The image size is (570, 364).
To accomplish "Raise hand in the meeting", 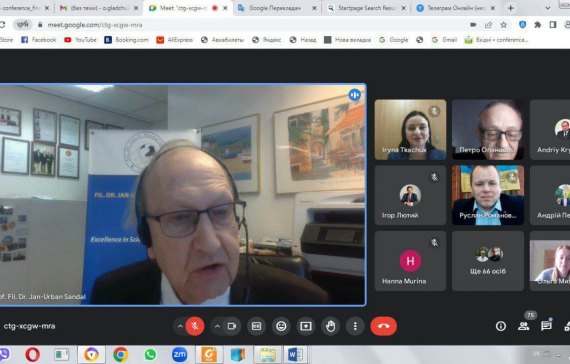I will (x=330, y=326).
